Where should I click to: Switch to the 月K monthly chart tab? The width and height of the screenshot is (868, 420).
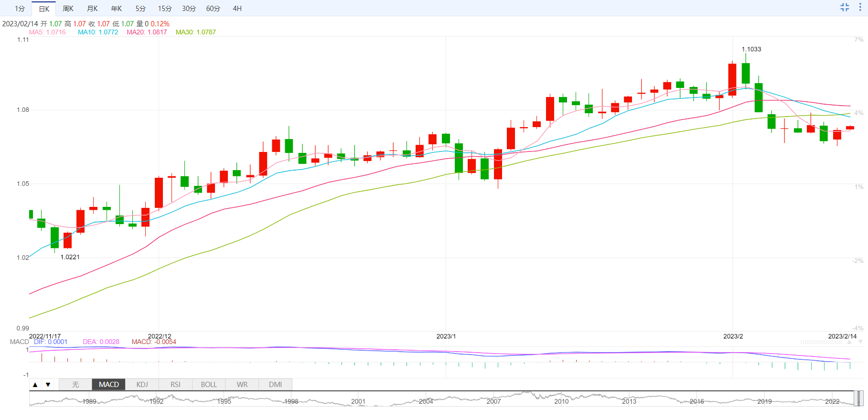(92, 9)
